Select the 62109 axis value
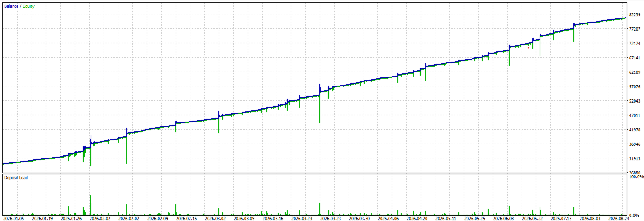 pos(635,72)
